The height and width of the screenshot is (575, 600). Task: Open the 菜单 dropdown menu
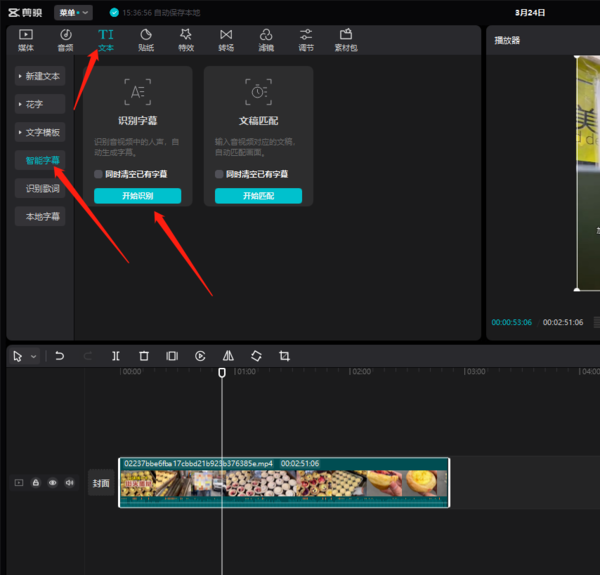tap(73, 13)
